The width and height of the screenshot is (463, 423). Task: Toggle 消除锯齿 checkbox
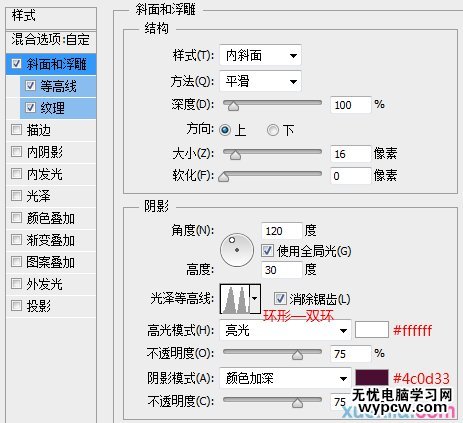point(280,298)
